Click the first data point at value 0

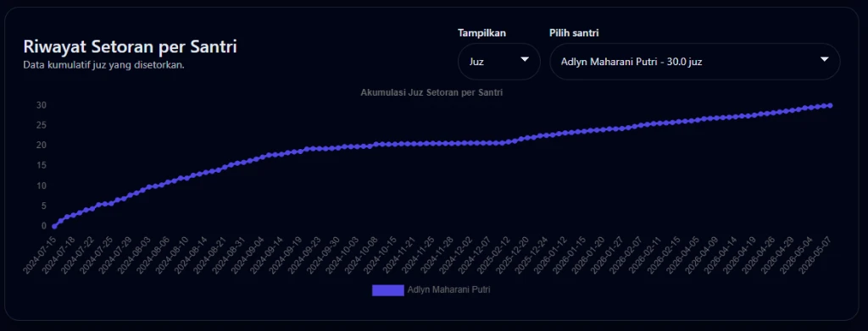54,227
